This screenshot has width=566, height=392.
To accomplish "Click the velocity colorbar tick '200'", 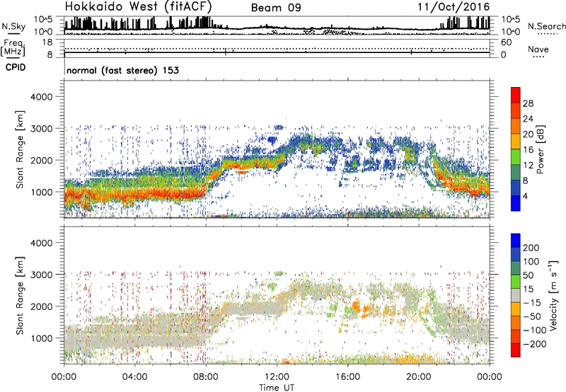I will [x=531, y=248].
